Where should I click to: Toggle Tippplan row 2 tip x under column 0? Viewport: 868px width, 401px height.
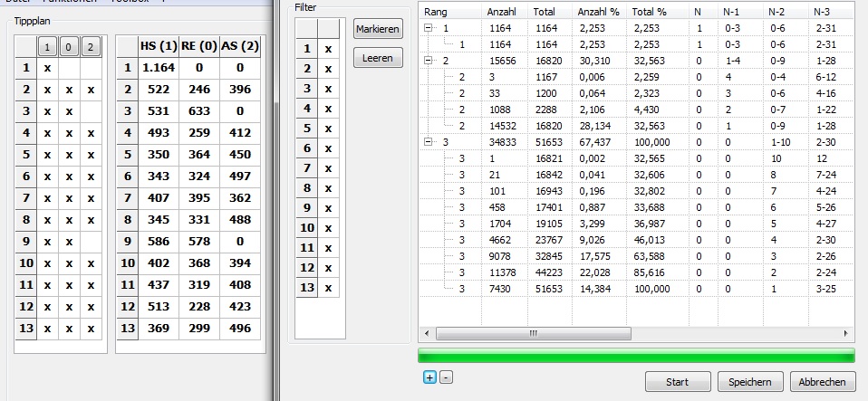coord(69,90)
